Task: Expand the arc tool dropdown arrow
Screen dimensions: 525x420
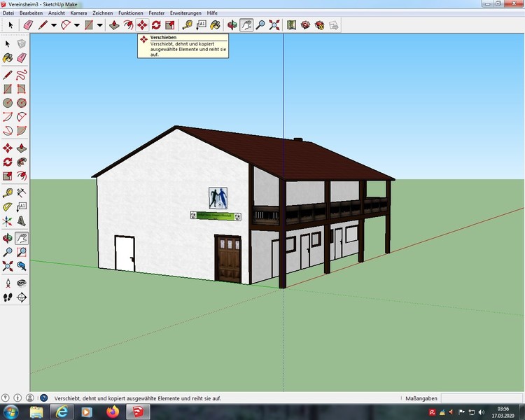Action: point(76,25)
